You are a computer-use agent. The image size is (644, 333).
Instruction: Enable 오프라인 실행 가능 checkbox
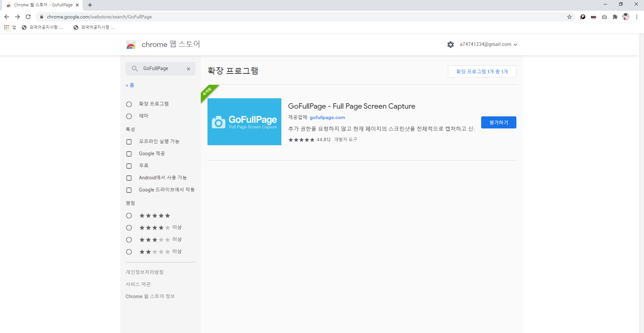pos(129,142)
